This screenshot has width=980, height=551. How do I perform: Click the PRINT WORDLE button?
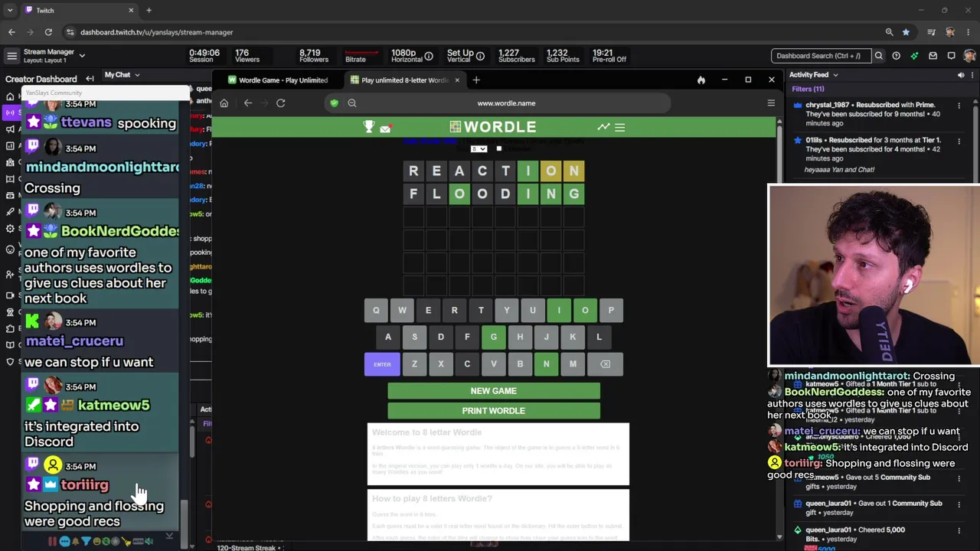(x=494, y=411)
